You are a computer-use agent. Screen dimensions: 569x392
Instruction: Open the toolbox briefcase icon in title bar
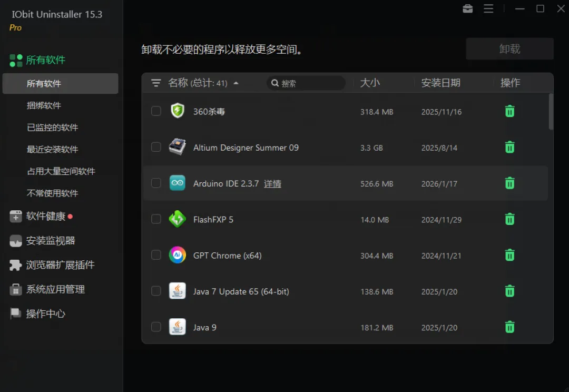point(467,8)
